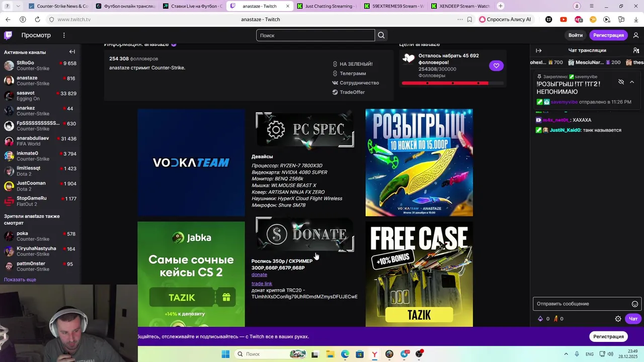Open Windows Start menu
644x362 pixels.
225,354
